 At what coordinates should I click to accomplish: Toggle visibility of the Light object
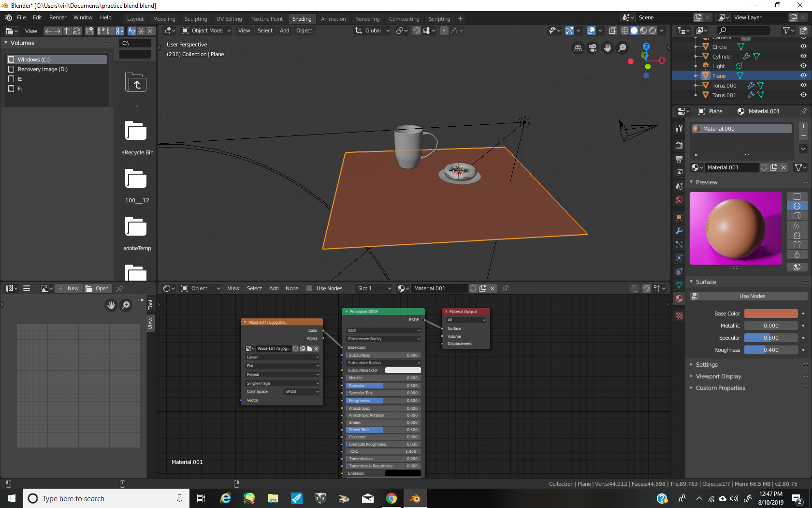(803, 66)
